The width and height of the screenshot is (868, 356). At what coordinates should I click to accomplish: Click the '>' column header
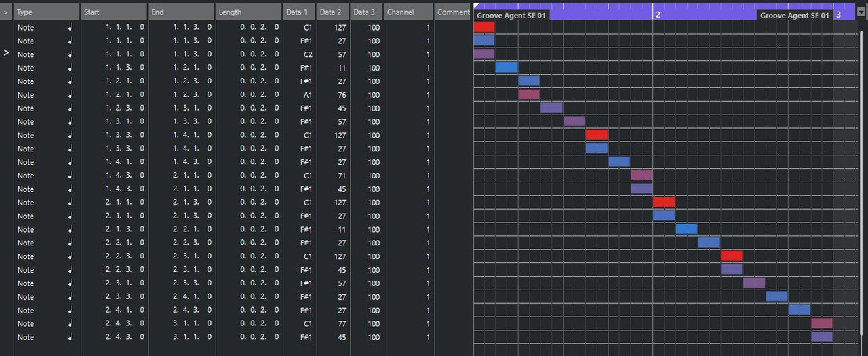pyautogui.click(x=6, y=12)
